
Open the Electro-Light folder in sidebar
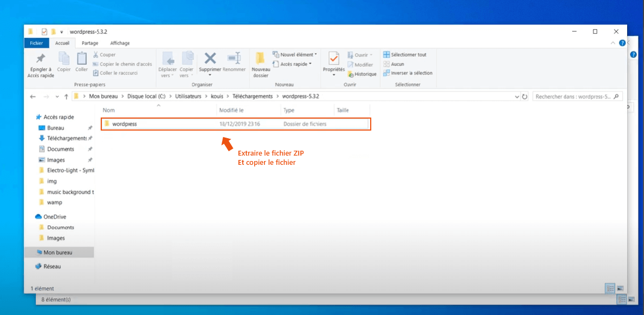[66, 170]
